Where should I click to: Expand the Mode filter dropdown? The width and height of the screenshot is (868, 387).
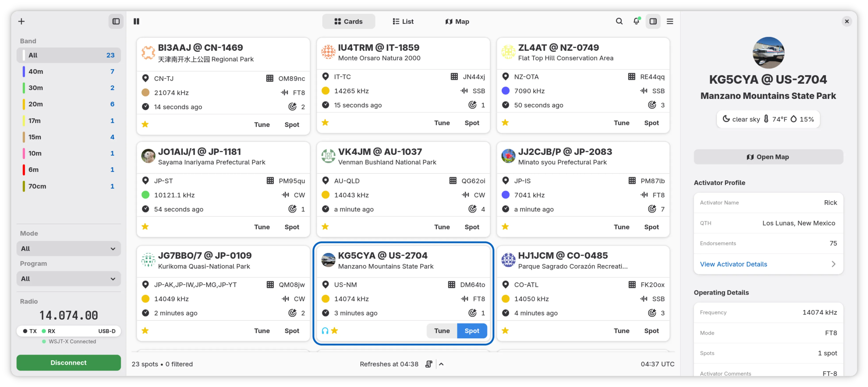coord(69,249)
